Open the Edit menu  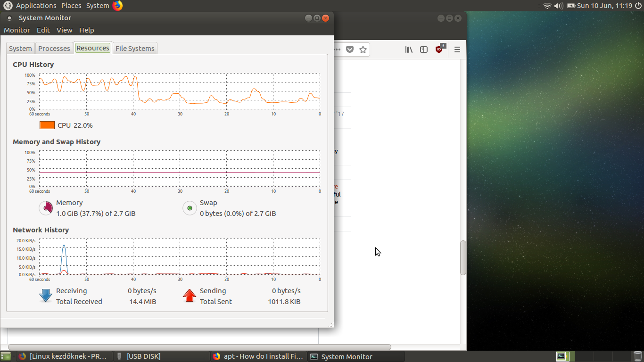[43, 30]
